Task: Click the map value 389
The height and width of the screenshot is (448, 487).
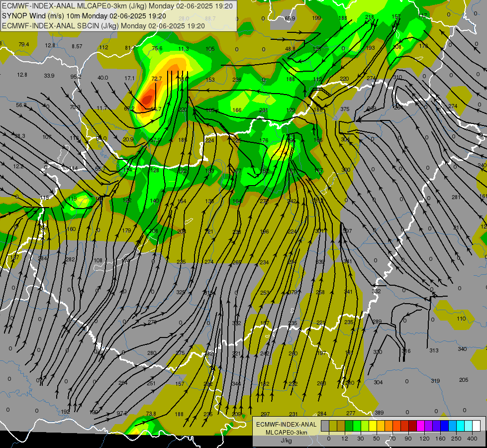Action: tap(379, 413)
